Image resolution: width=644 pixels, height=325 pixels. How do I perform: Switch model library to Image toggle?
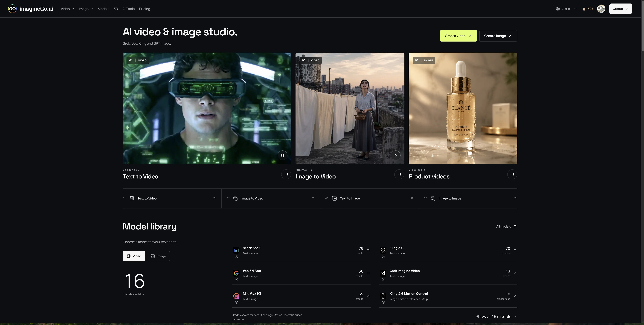click(158, 256)
